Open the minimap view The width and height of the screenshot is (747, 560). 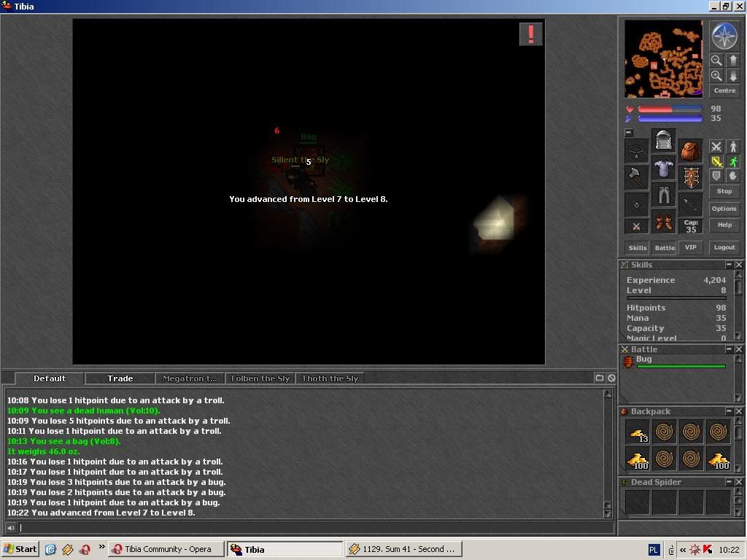(663, 58)
